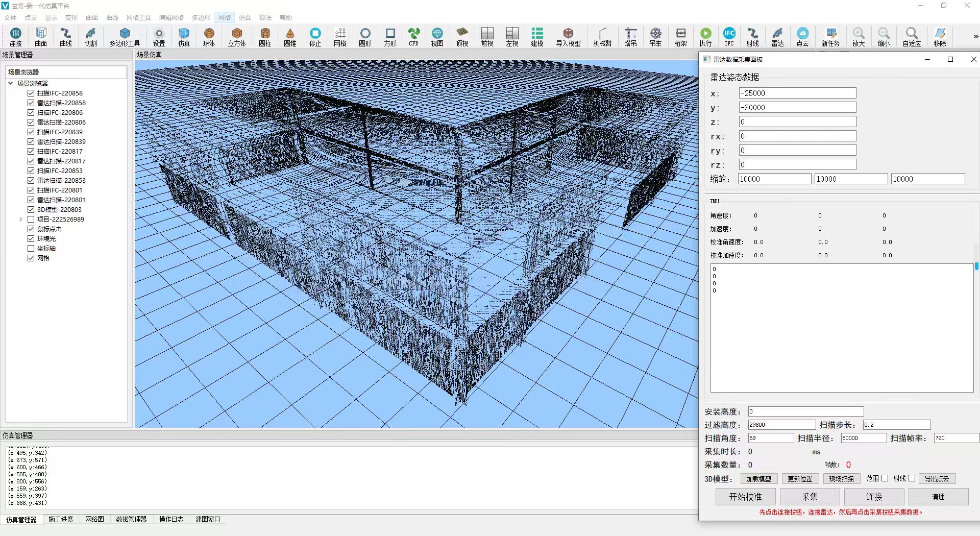Expand the 项目-222526989 tree node

click(20, 220)
